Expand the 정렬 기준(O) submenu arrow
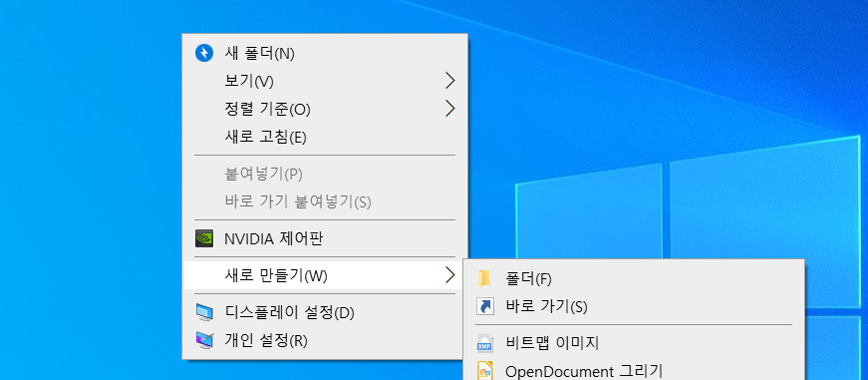The width and height of the screenshot is (868, 380). pyautogui.click(x=449, y=109)
